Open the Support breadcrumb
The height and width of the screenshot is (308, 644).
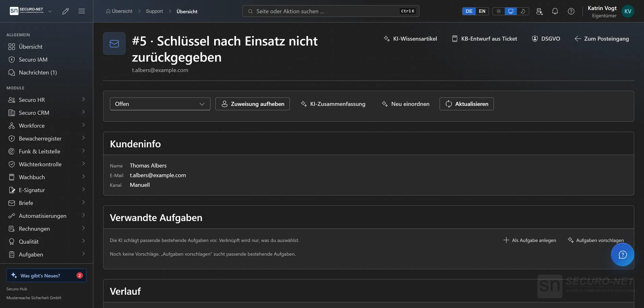(154, 11)
